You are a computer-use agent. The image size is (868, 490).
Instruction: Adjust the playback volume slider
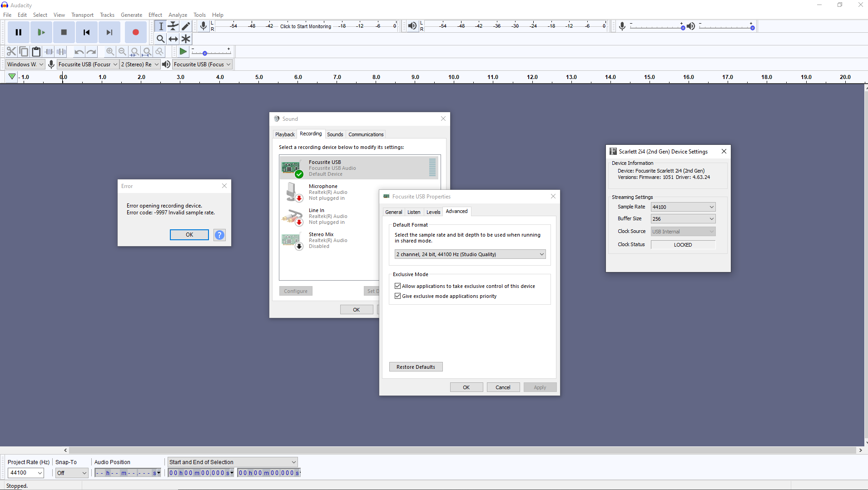pyautogui.click(x=726, y=27)
